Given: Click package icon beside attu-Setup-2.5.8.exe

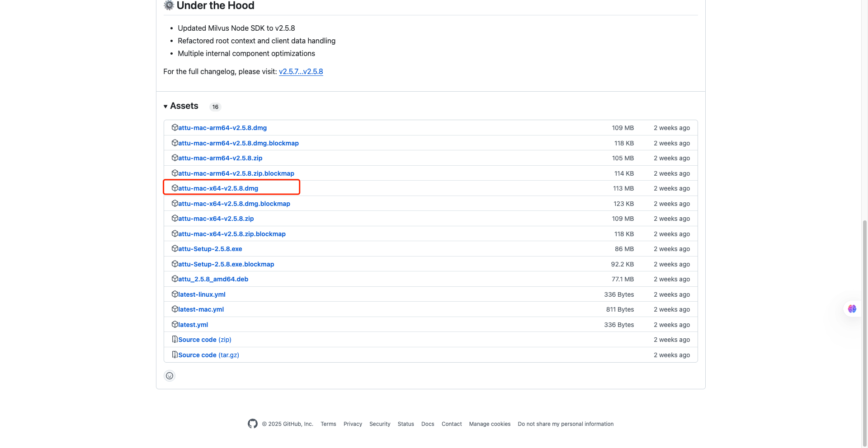Looking at the screenshot, I should pyautogui.click(x=175, y=248).
